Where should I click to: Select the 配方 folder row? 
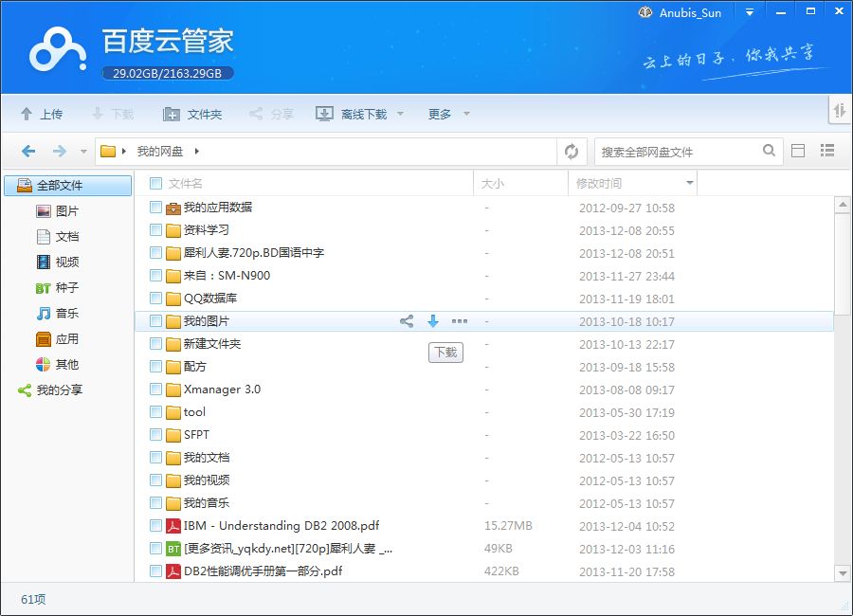[483, 367]
